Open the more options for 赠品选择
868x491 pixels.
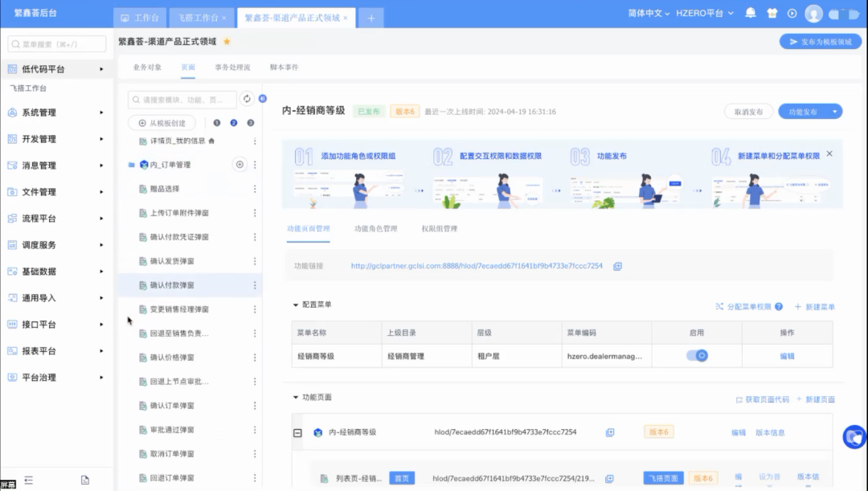pos(255,189)
